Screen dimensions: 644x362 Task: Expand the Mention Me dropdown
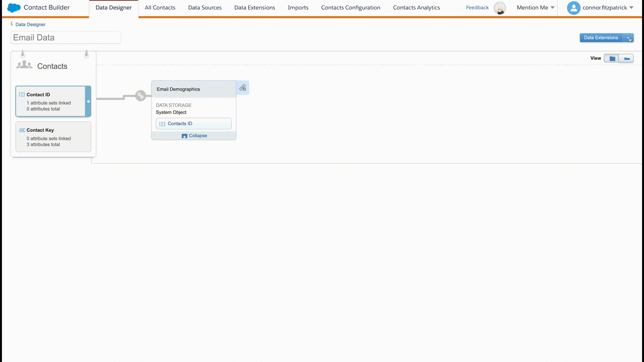(x=535, y=7)
